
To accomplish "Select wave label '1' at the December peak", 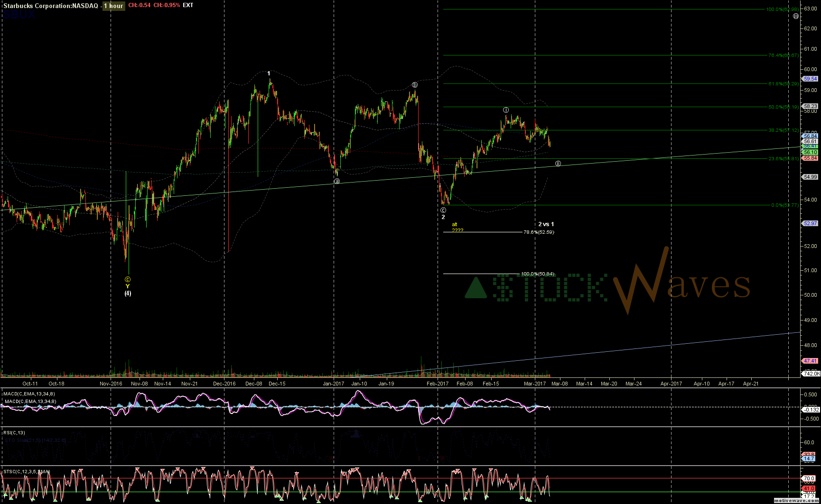I will [x=269, y=73].
